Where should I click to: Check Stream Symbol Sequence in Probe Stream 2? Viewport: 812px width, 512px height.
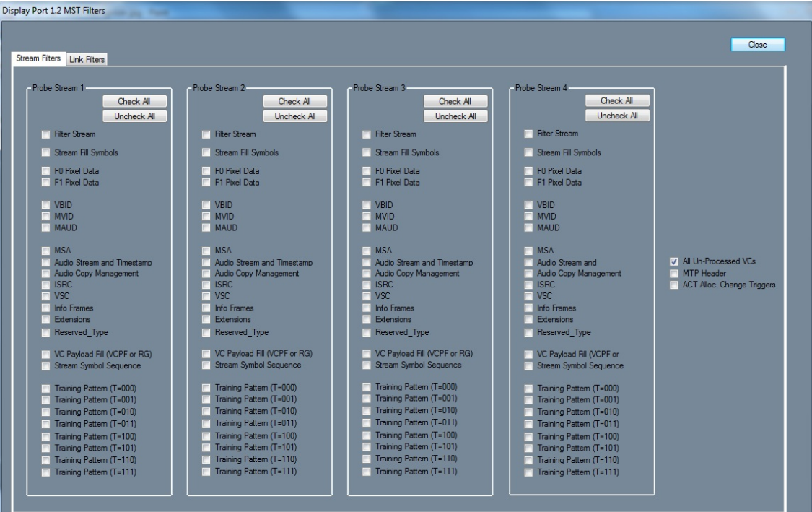tap(206, 365)
